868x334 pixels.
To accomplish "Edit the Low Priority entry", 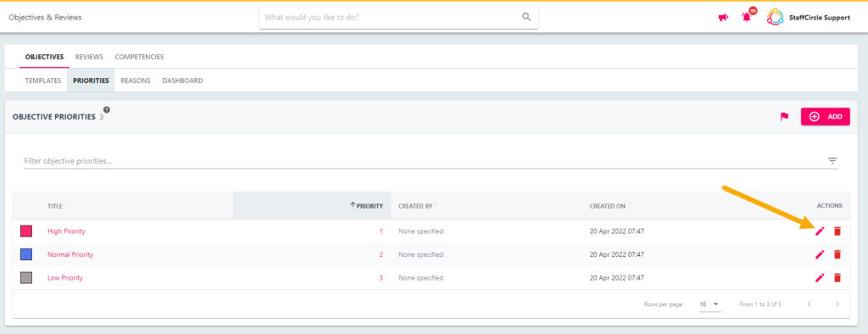I will pyautogui.click(x=820, y=277).
